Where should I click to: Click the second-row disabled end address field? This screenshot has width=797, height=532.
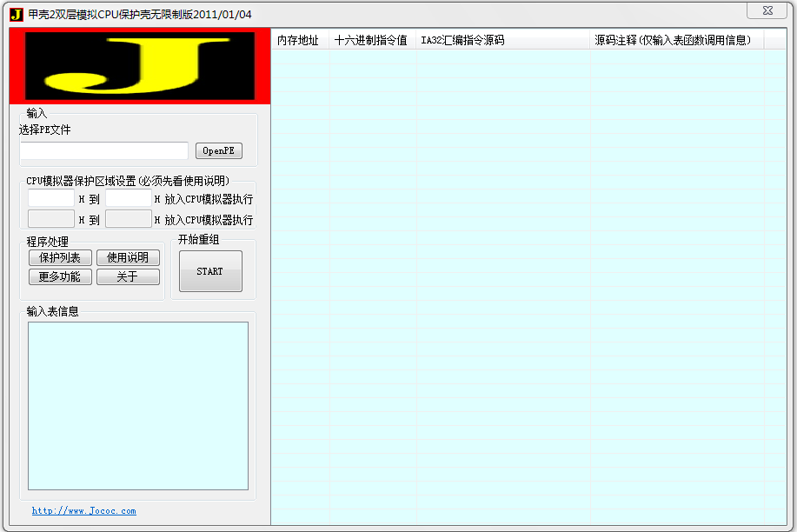(128, 219)
